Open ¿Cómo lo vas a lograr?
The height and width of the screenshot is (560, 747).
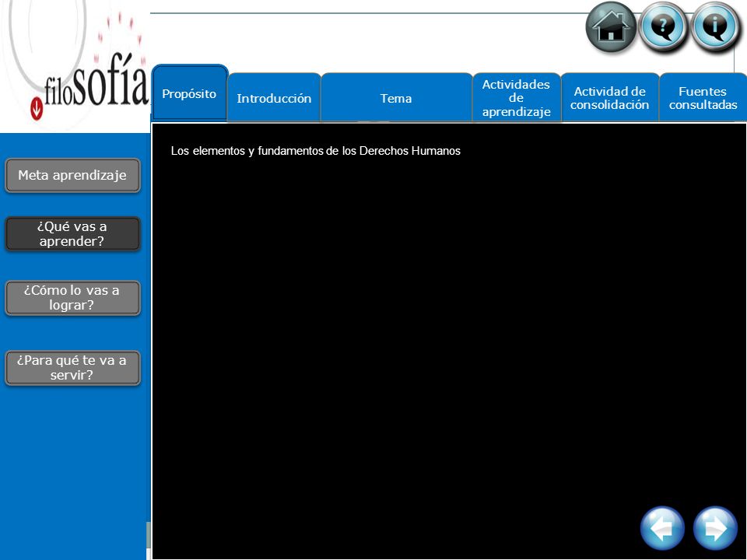coord(72,298)
